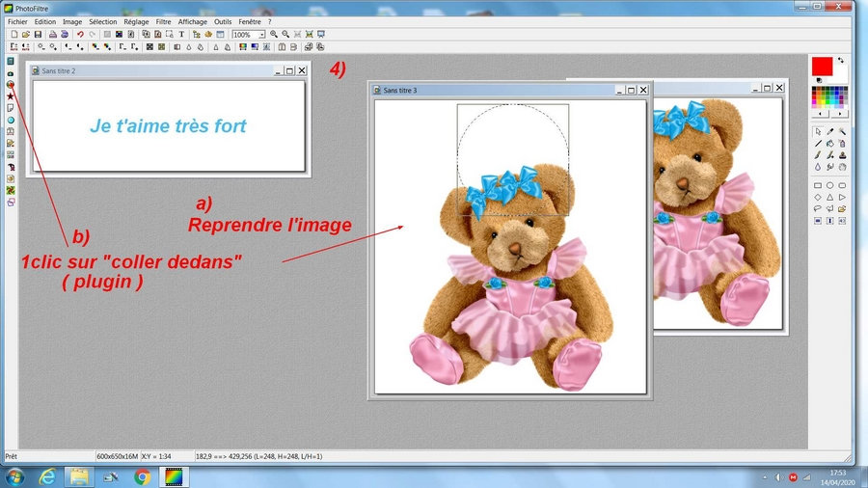Open Google Chrome from the taskbar
The width and height of the screenshot is (868, 488).
tap(143, 477)
